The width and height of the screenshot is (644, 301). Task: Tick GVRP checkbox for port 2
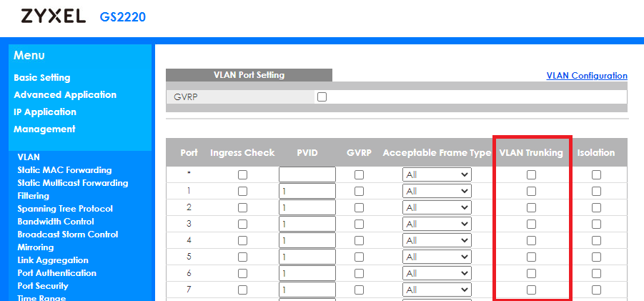(x=360, y=208)
